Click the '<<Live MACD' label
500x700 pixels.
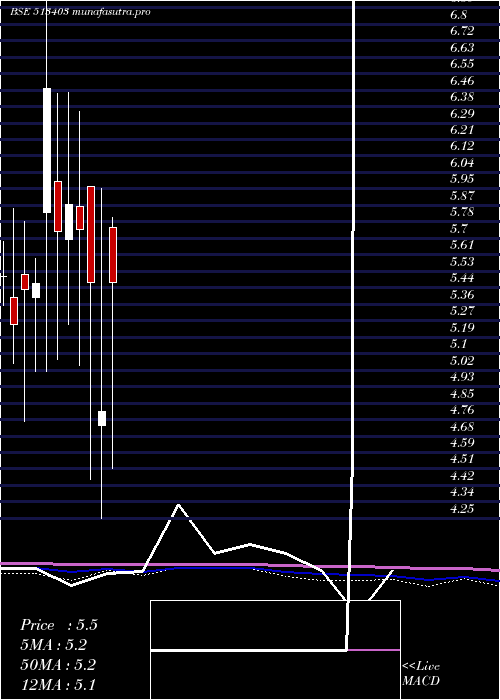tap(421, 674)
